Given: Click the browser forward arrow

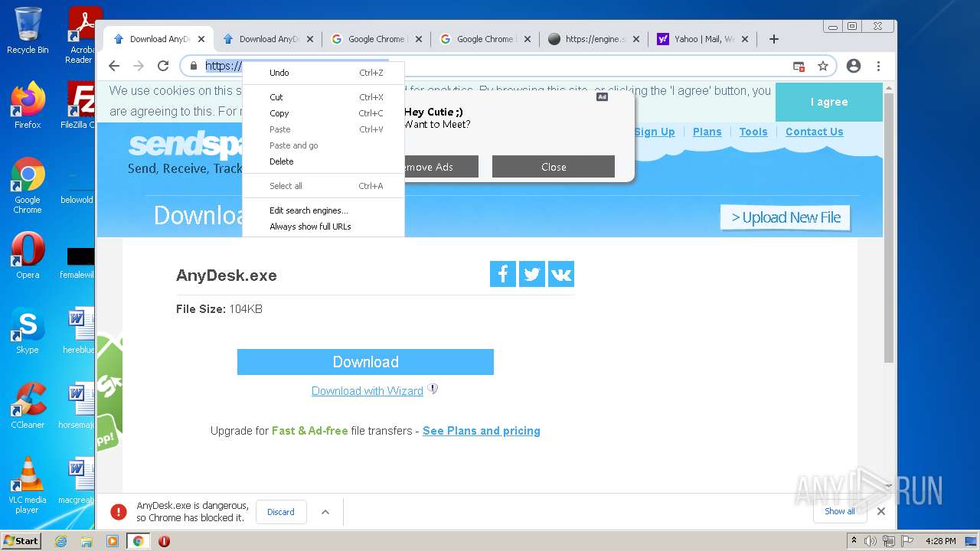Looking at the screenshot, I should coord(139,66).
